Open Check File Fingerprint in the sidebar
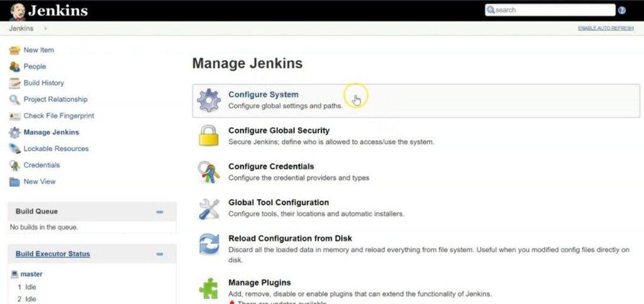Viewport: 644px width, 304px height. pyautogui.click(x=58, y=116)
